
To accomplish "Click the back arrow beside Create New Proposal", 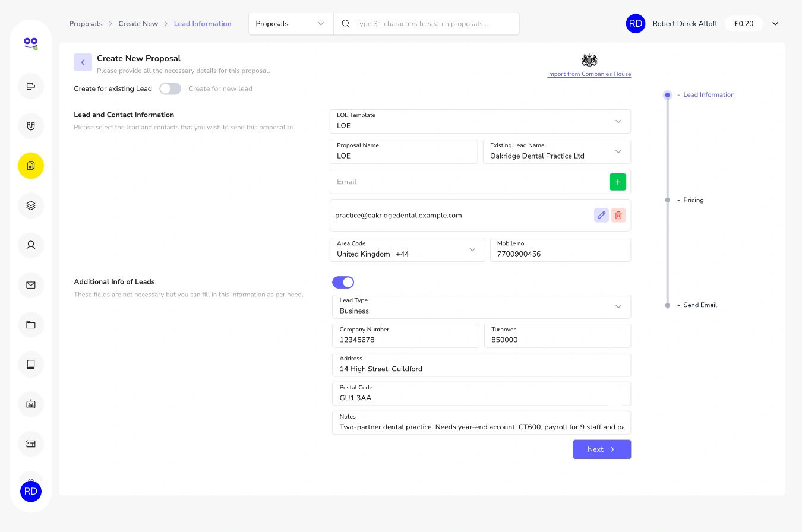I will pyautogui.click(x=83, y=62).
